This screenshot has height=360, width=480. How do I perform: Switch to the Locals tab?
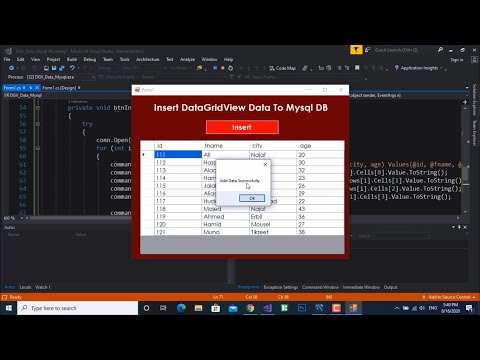[x=25, y=287]
